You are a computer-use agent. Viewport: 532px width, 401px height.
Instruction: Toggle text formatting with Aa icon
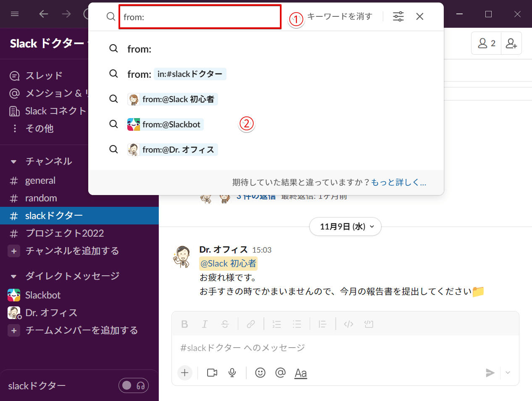point(300,373)
